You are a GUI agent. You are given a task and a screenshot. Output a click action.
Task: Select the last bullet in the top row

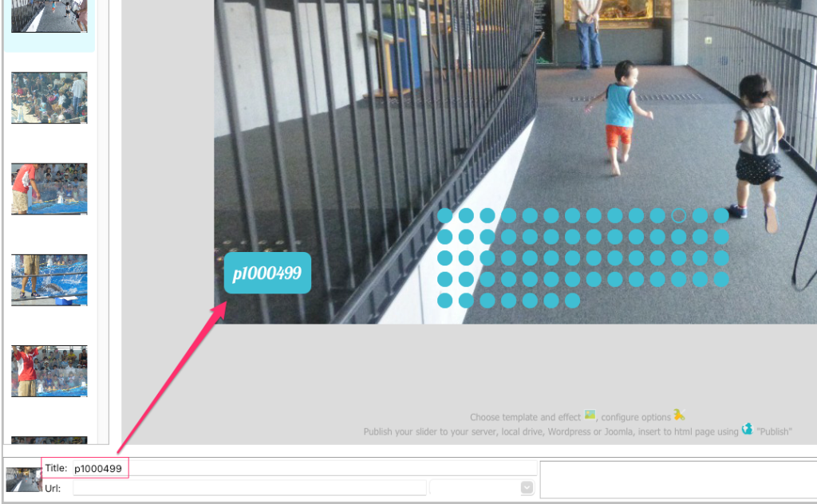pos(721,215)
